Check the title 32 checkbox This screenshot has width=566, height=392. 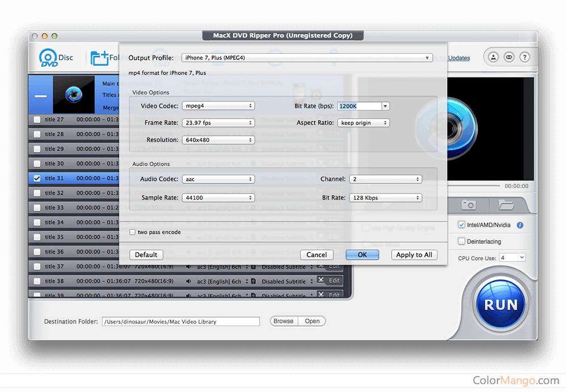pos(37,193)
